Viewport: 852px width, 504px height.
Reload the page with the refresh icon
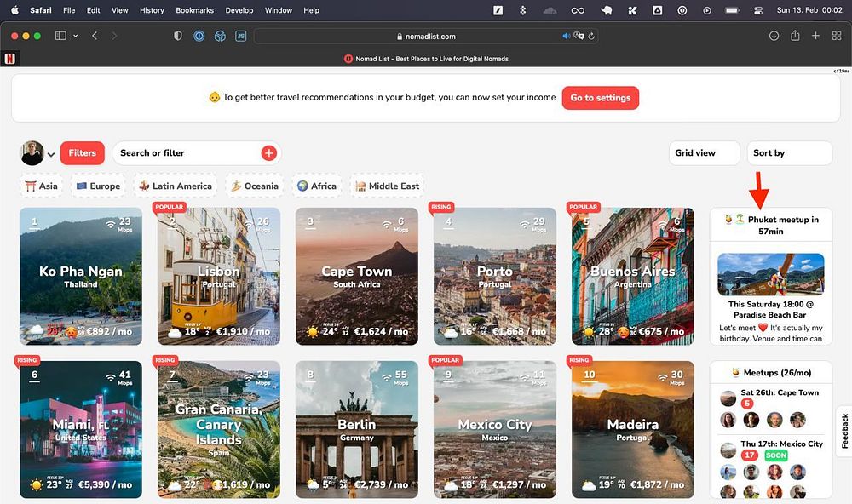click(591, 37)
